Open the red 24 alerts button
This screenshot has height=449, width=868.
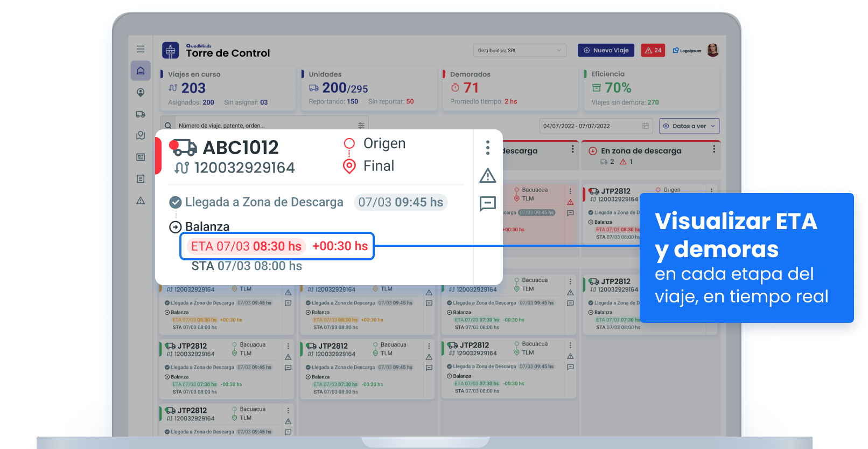coord(653,50)
